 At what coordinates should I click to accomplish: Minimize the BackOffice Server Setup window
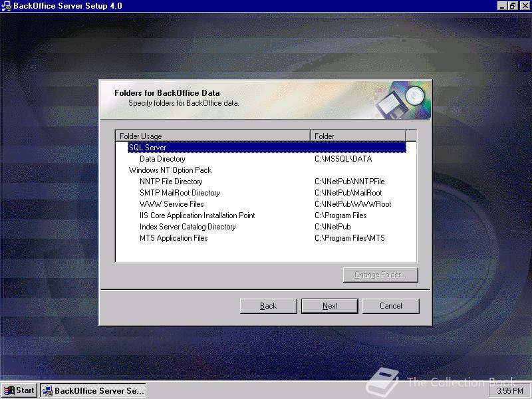click(502, 6)
